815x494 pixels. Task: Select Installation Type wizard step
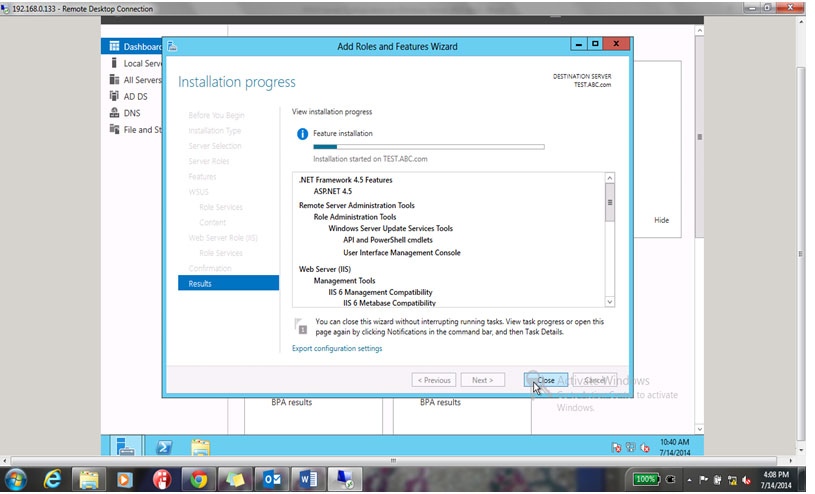pos(215,131)
